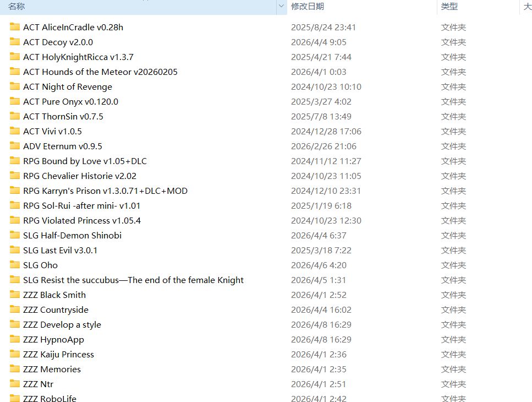
Task: Select the ACT Hounds of the Meteor folder name
Action: (x=100, y=72)
